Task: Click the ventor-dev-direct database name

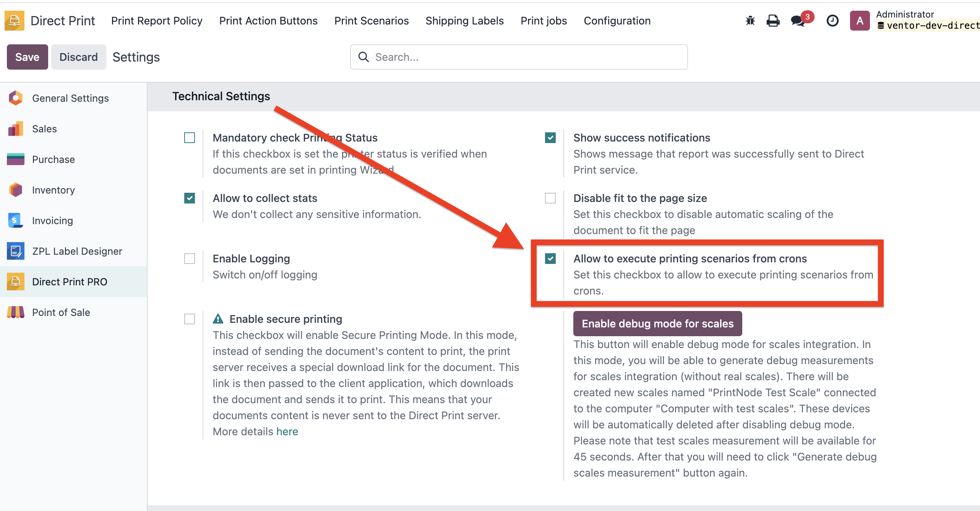Action: click(x=933, y=26)
